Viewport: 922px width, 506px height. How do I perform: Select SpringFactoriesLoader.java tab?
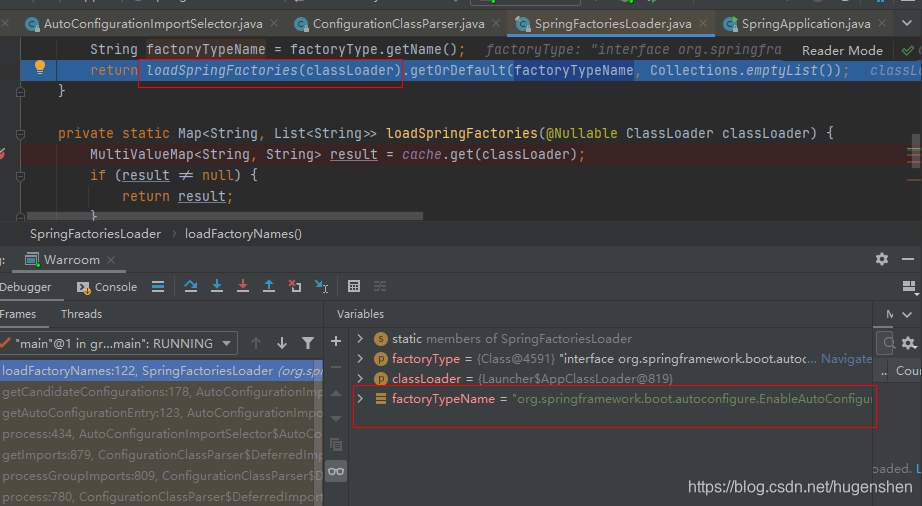pos(613,24)
